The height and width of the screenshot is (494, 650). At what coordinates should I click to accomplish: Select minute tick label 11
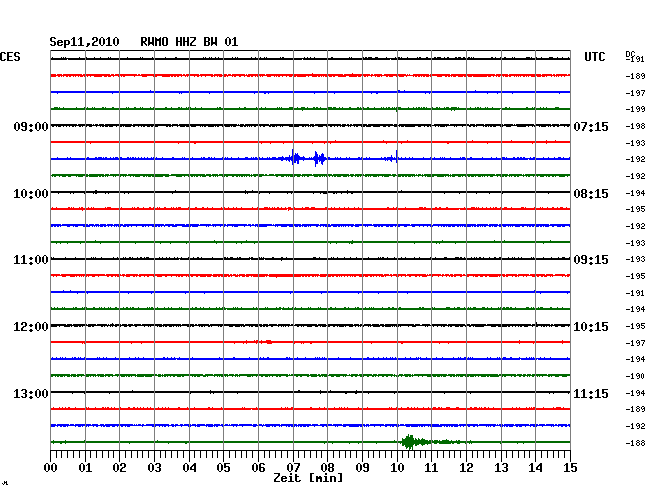tap(431, 467)
